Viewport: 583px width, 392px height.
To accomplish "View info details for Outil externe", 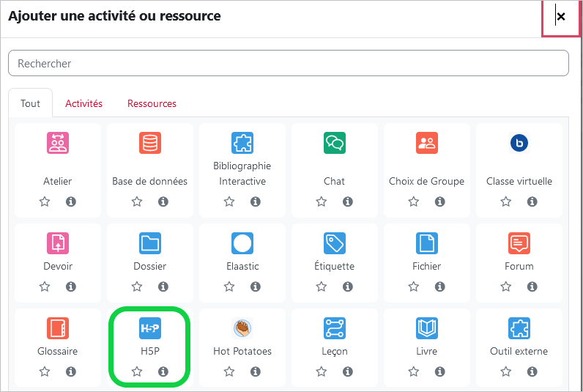I will (x=532, y=371).
